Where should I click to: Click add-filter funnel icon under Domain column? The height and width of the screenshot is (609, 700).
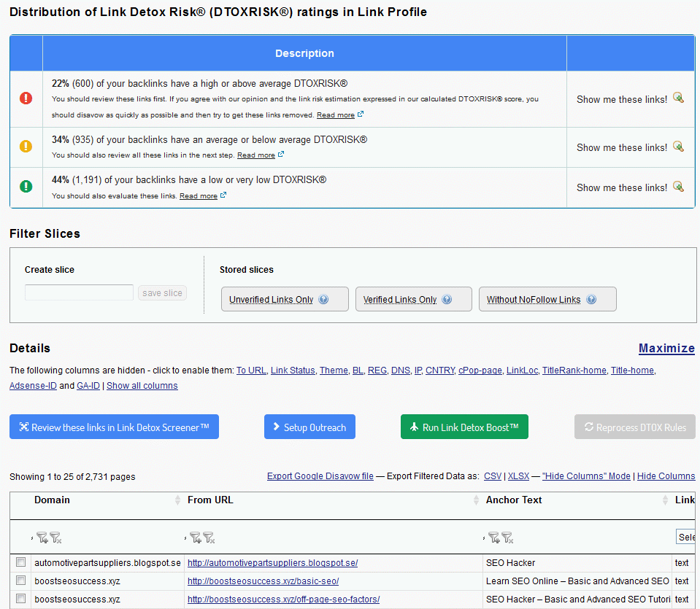click(42, 538)
